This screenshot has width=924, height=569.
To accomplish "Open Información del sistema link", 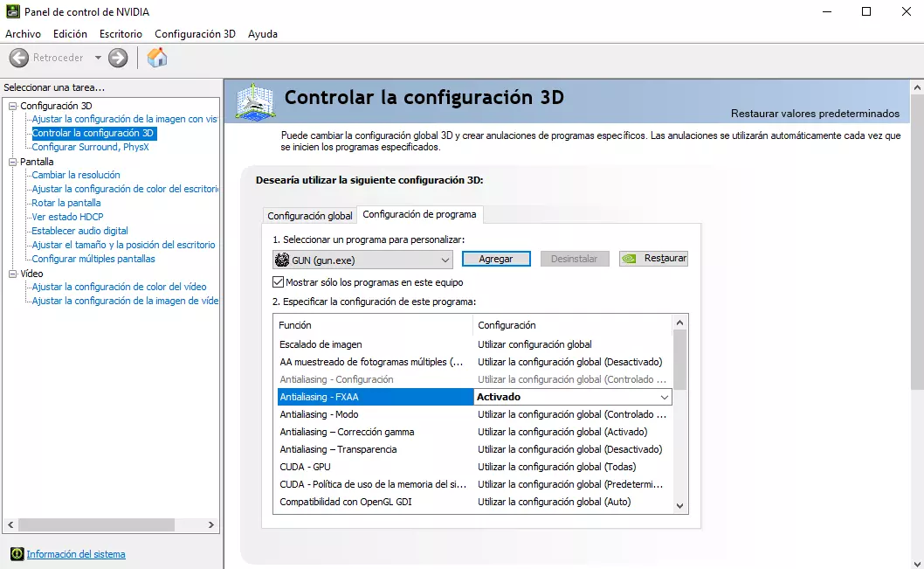I will click(x=76, y=554).
